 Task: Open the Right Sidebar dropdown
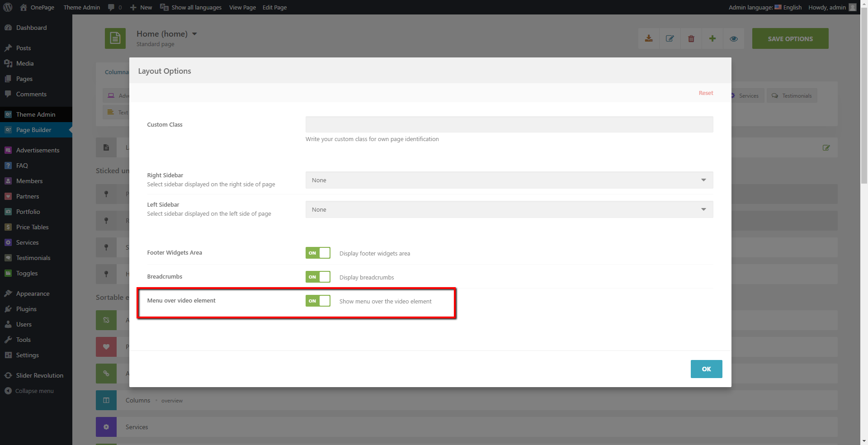(509, 180)
